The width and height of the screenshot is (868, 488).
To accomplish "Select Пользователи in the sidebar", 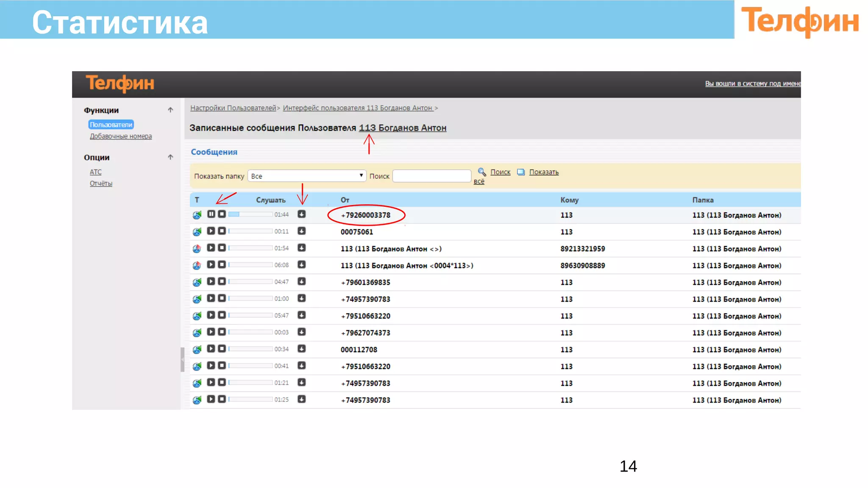I will [x=111, y=125].
